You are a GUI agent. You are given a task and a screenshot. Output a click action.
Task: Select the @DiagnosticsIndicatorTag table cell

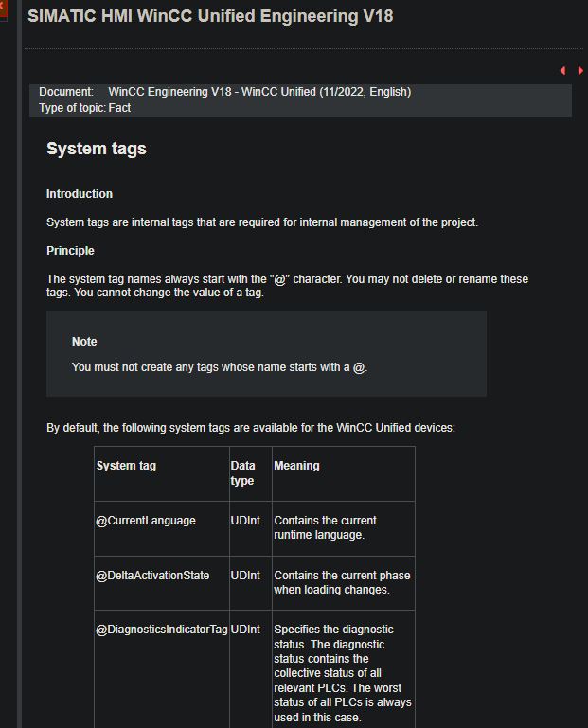(161, 630)
